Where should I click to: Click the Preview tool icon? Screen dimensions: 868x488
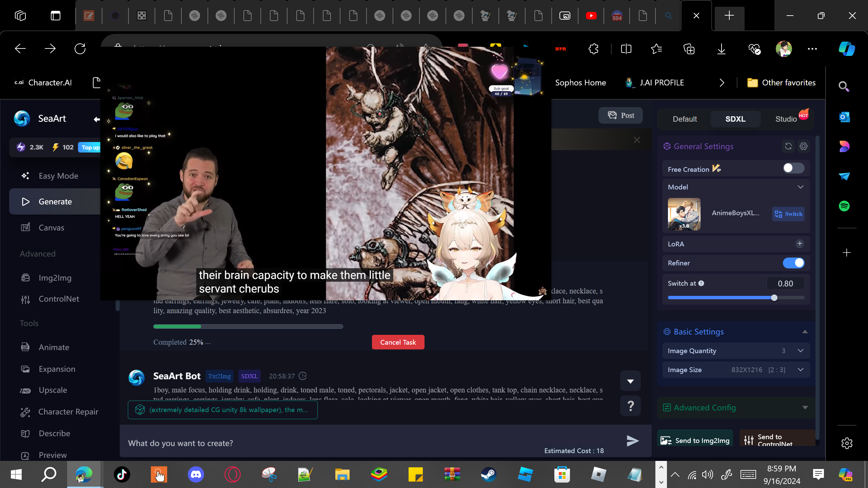pyautogui.click(x=25, y=455)
